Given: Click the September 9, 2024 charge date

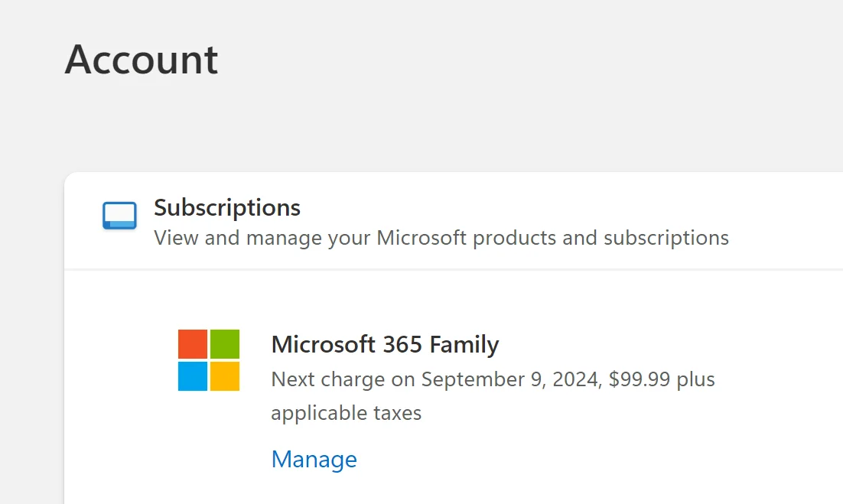Looking at the screenshot, I should coord(512,379).
